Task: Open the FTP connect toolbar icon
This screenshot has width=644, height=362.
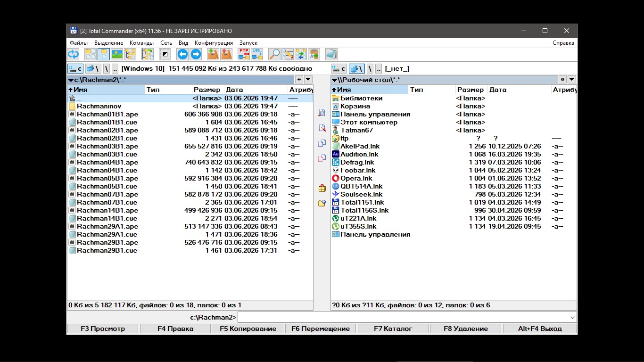Action: (x=244, y=54)
